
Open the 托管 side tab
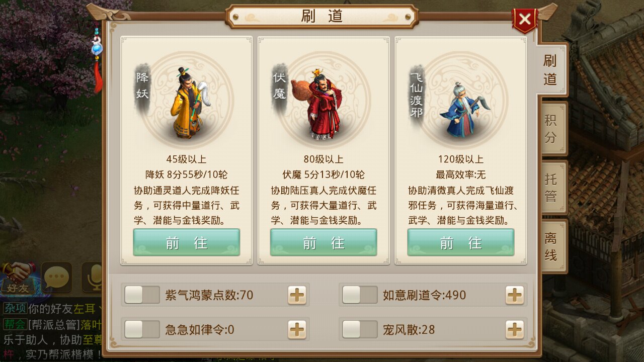(x=551, y=188)
